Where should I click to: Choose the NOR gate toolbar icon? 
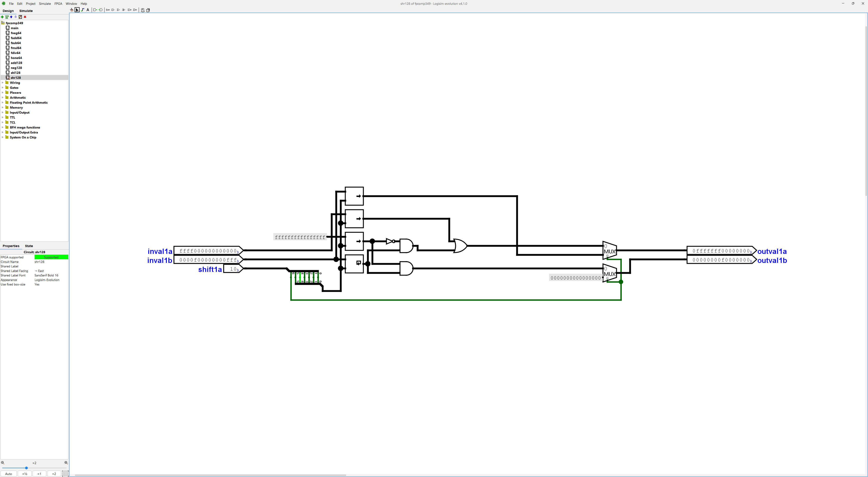pyautogui.click(x=135, y=10)
